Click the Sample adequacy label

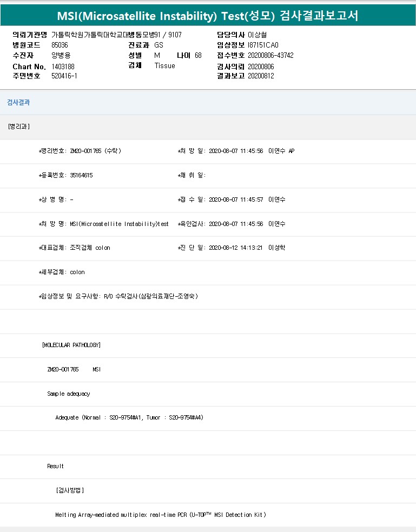click(69, 394)
